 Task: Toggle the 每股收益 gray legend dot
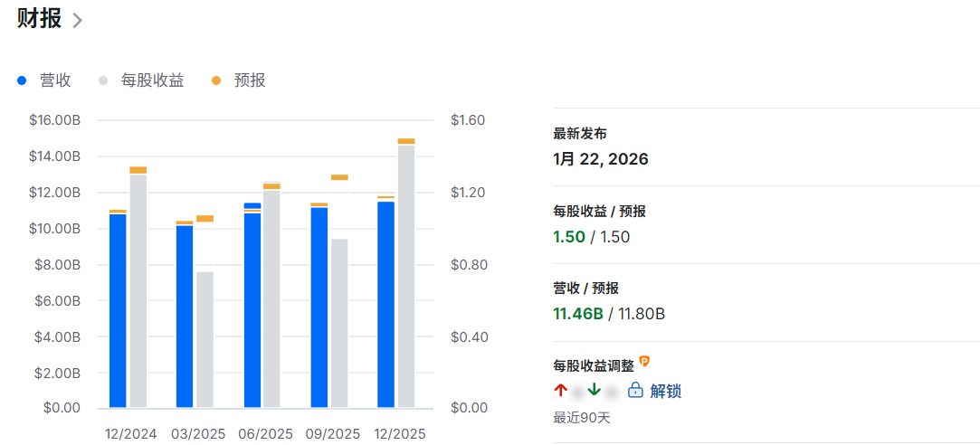click(x=103, y=80)
